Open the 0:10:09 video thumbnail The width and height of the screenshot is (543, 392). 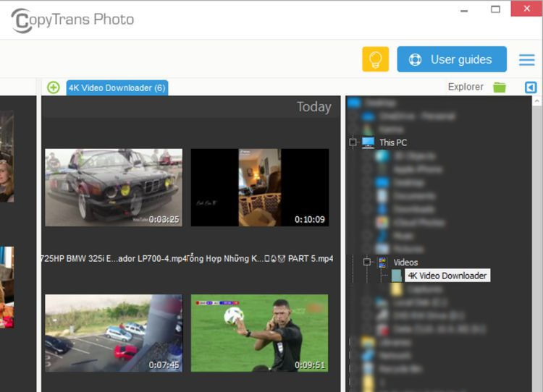coord(260,187)
